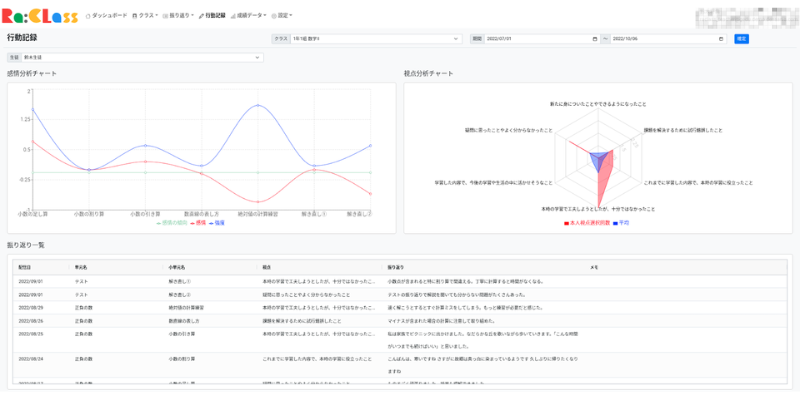800x400 pixels.
Task: Open the ダッシュボード page
Action: tap(107, 16)
